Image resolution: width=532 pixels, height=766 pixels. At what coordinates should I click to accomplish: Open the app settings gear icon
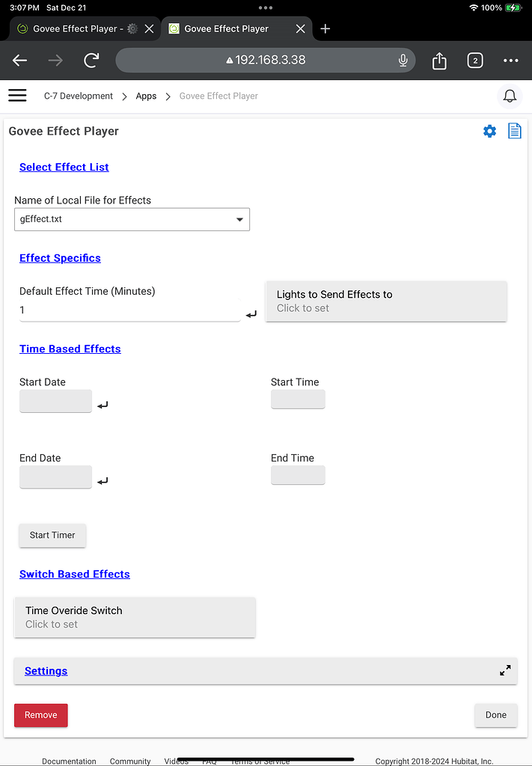(x=489, y=131)
